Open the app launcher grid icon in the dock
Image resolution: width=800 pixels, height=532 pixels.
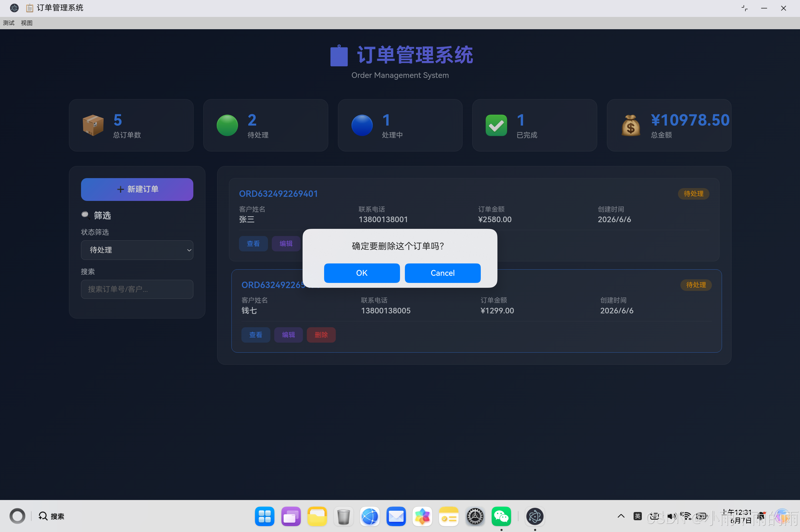coord(264,516)
